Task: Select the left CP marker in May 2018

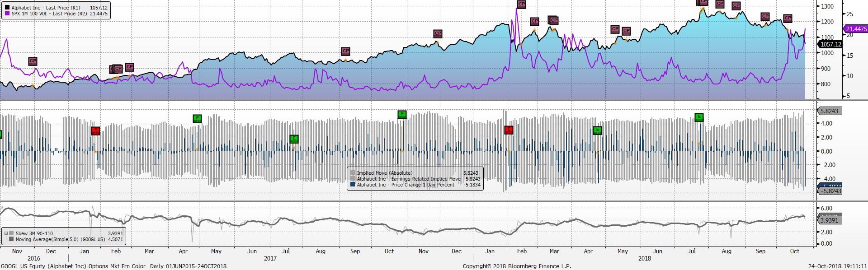Action: 615,29
